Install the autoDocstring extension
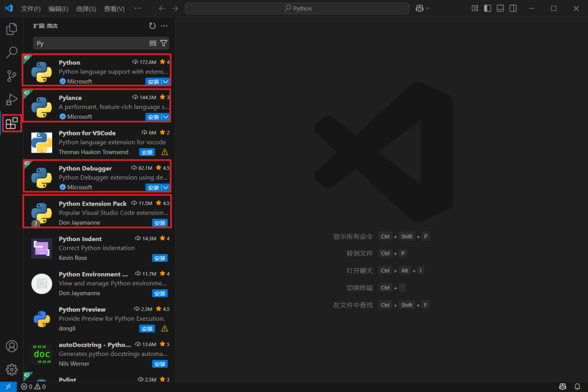 tap(160, 364)
